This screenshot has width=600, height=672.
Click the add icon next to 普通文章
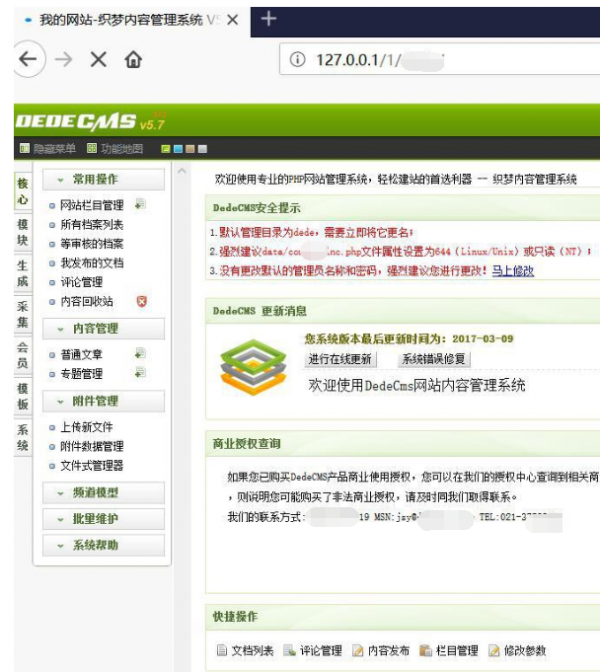(140, 354)
